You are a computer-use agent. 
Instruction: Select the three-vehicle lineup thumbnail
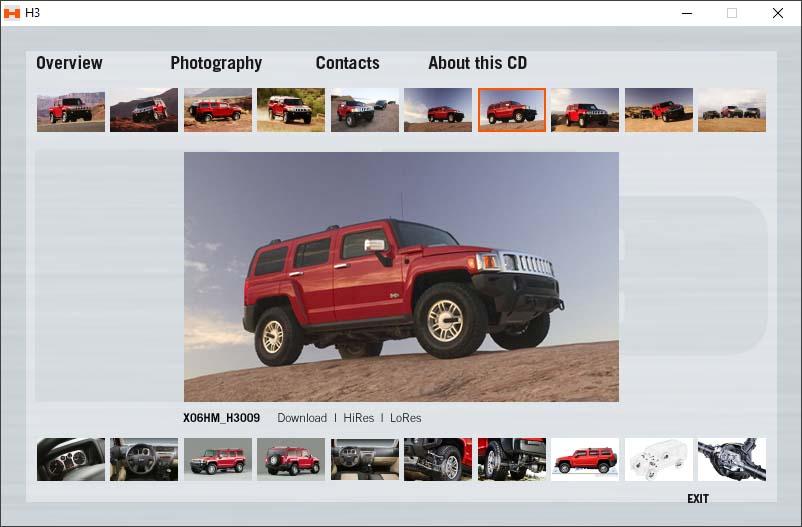click(732, 110)
